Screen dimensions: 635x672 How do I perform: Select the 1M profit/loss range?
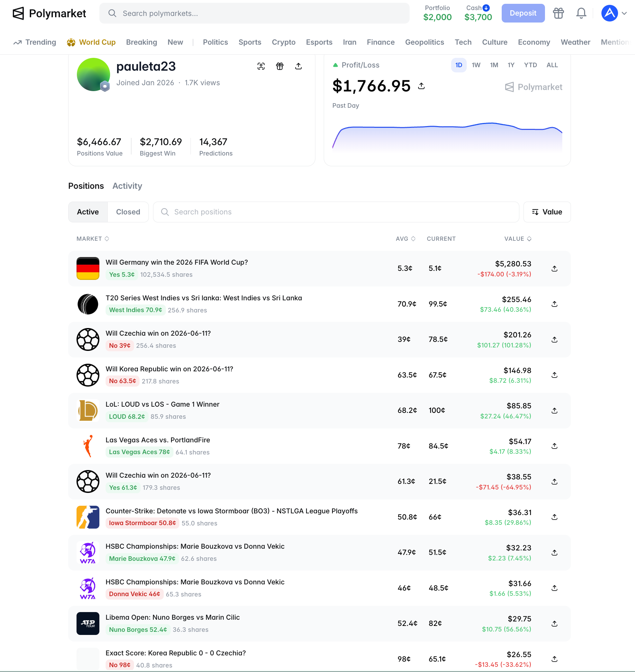point(494,65)
